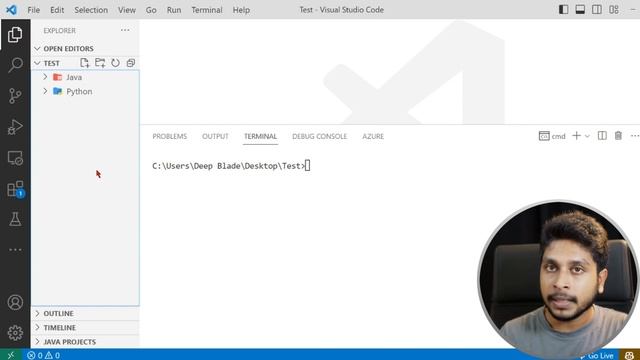
Task: Open the Extensions view icon
Action: pos(15,189)
